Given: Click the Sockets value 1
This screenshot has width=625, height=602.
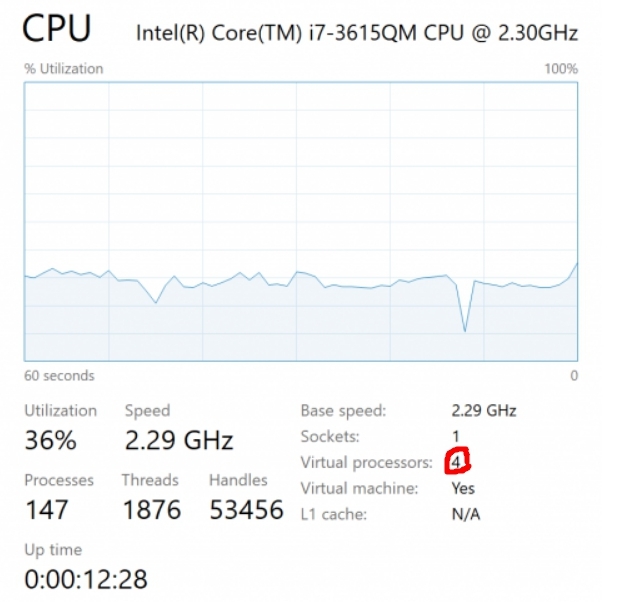Looking at the screenshot, I should point(456,437).
